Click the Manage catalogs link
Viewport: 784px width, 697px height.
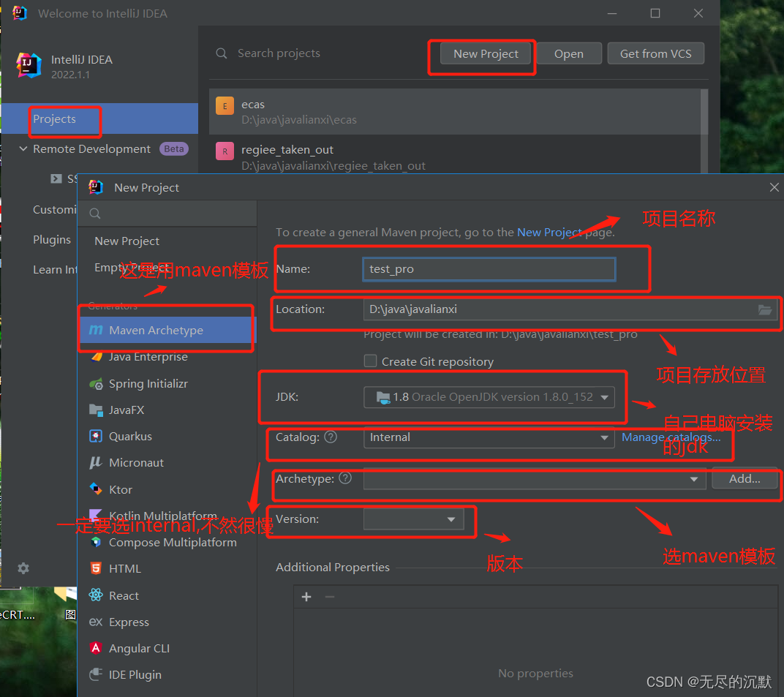(x=671, y=437)
